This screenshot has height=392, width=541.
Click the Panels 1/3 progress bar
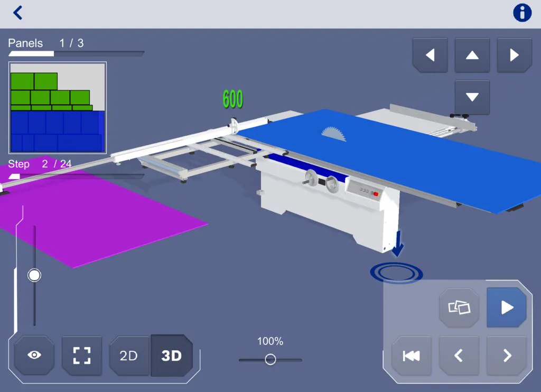pyautogui.click(x=76, y=53)
